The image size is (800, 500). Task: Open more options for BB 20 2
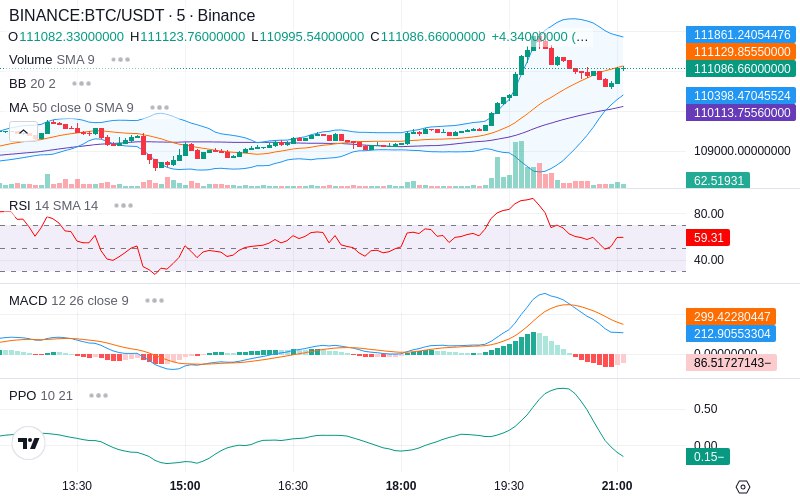pos(82,84)
